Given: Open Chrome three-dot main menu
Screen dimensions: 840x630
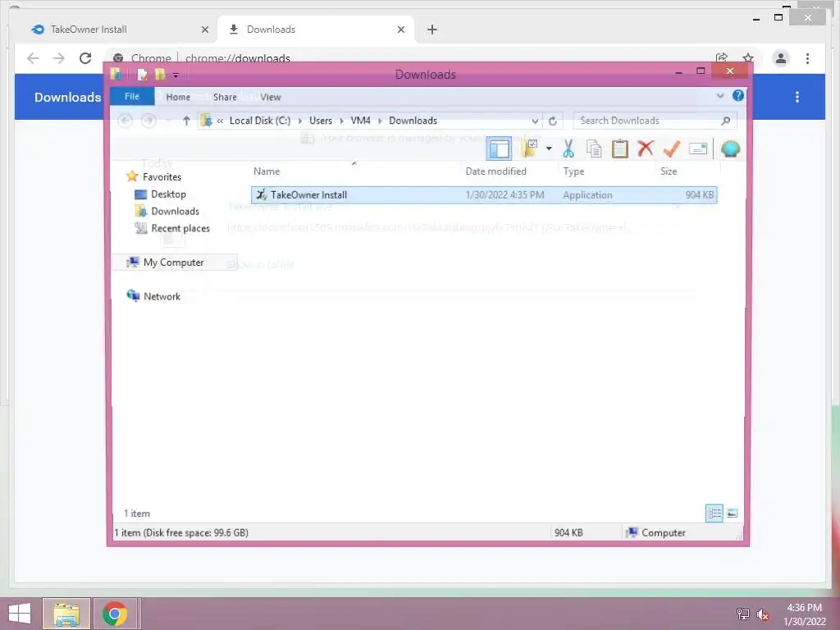Looking at the screenshot, I should tap(807, 58).
